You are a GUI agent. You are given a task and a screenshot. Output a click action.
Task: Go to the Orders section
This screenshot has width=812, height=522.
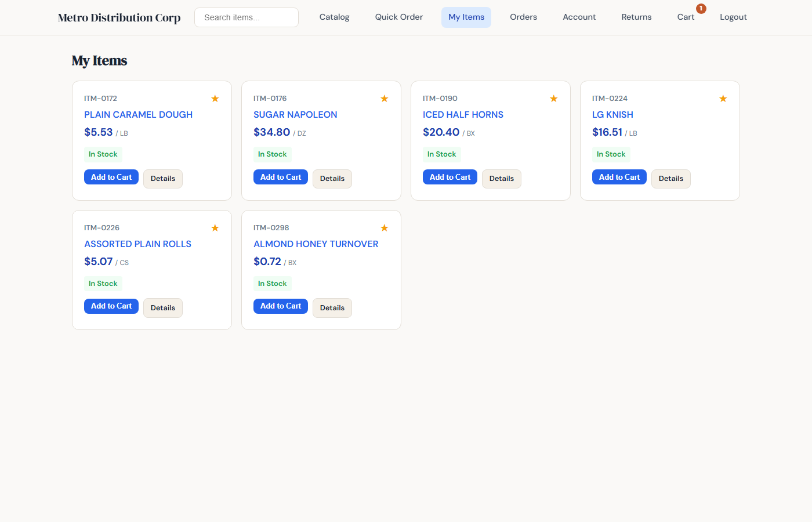[523, 17]
